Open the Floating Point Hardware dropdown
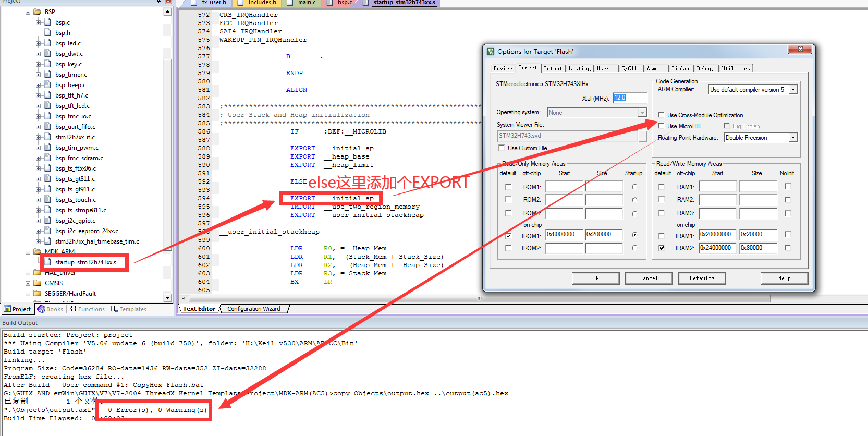This screenshot has height=436, width=868. [x=793, y=138]
